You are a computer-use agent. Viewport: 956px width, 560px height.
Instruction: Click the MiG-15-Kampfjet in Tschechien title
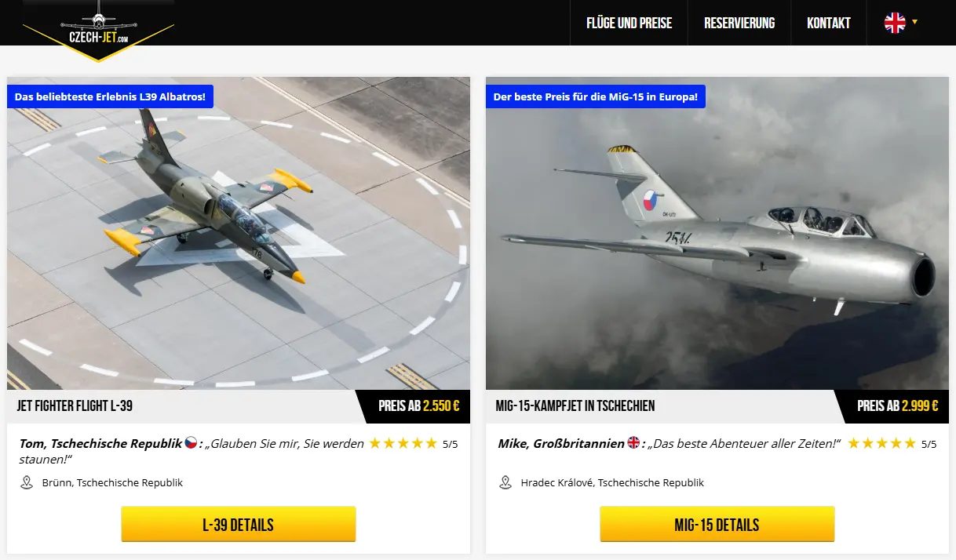click(575, 406)
